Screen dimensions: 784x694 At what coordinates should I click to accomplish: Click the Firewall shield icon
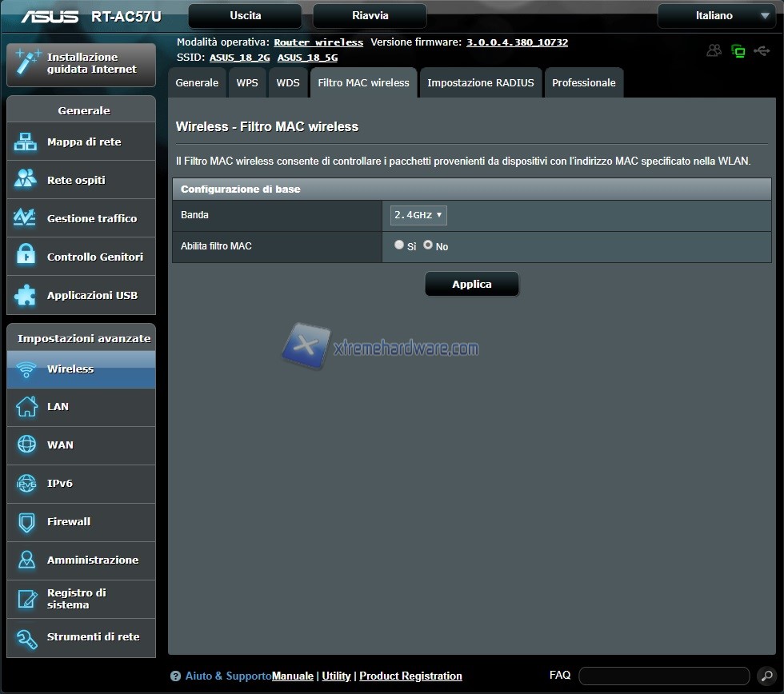pos(26,522)
